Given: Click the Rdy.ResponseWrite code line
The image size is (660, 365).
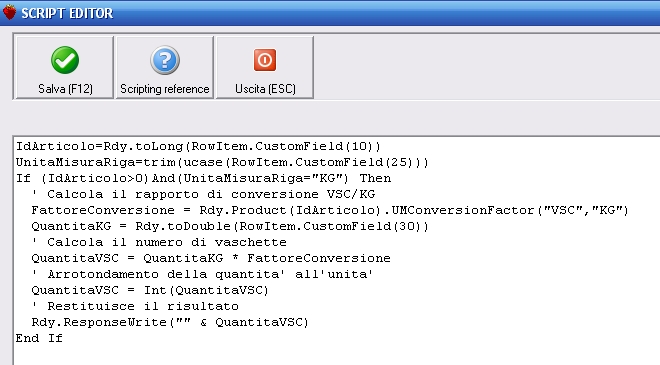Looking at the screenshot, I should [170, 322].
